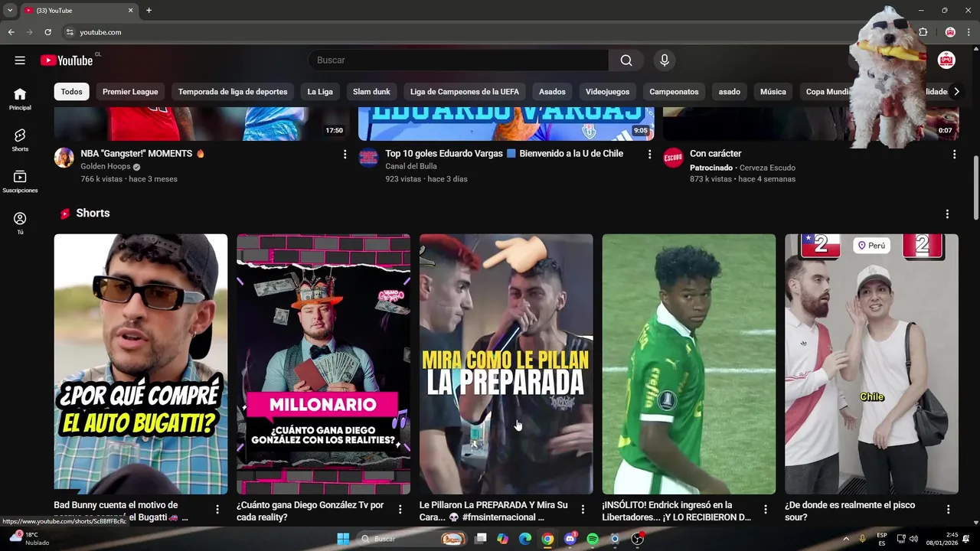Select Liga de Campeones de la UEFA chip
This screenshot has height=551, width=980.
coord(465,92)
